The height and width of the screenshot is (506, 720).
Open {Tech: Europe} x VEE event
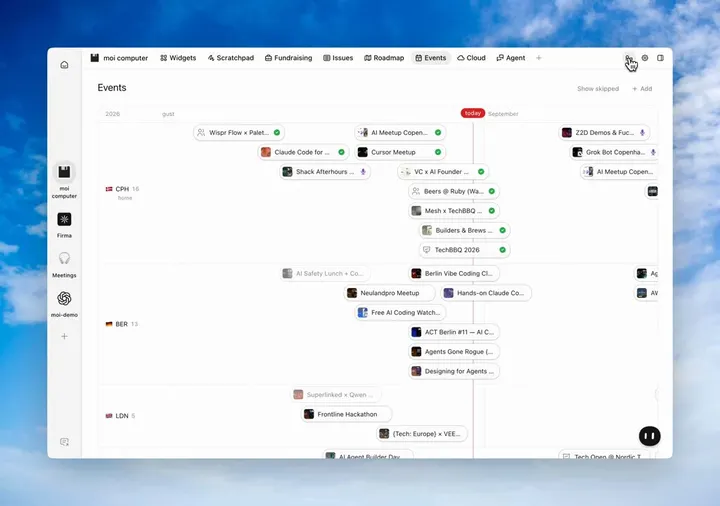click(422, 434)
